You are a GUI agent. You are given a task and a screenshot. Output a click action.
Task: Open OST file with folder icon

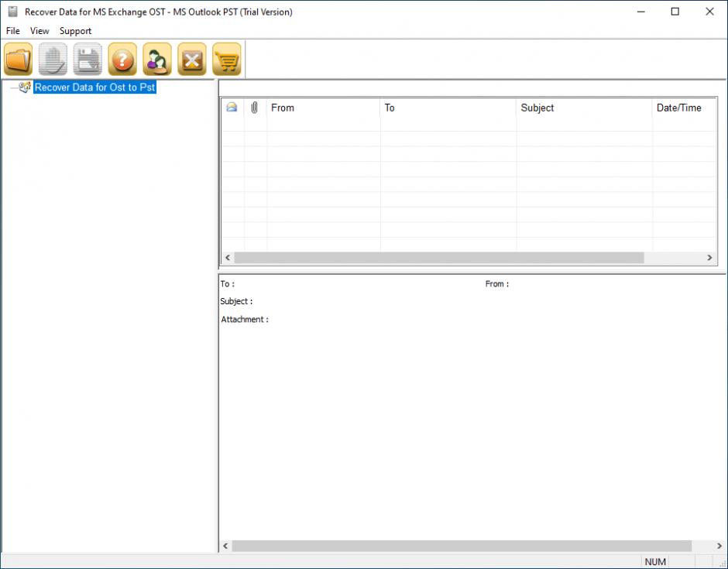tap(19, 59)
